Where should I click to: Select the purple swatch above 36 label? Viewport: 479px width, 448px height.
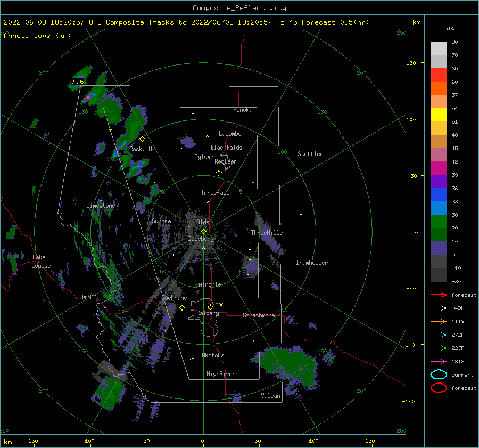click(x=439, y=181)
